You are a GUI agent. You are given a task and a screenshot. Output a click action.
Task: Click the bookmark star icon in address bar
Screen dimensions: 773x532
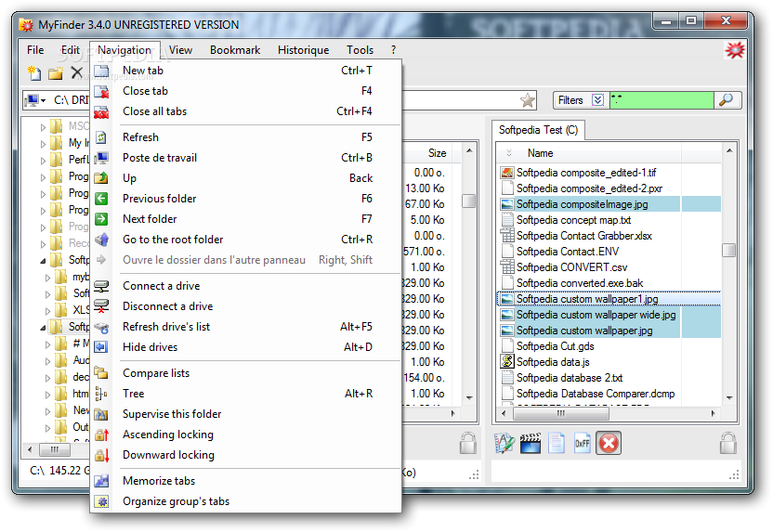528,100
